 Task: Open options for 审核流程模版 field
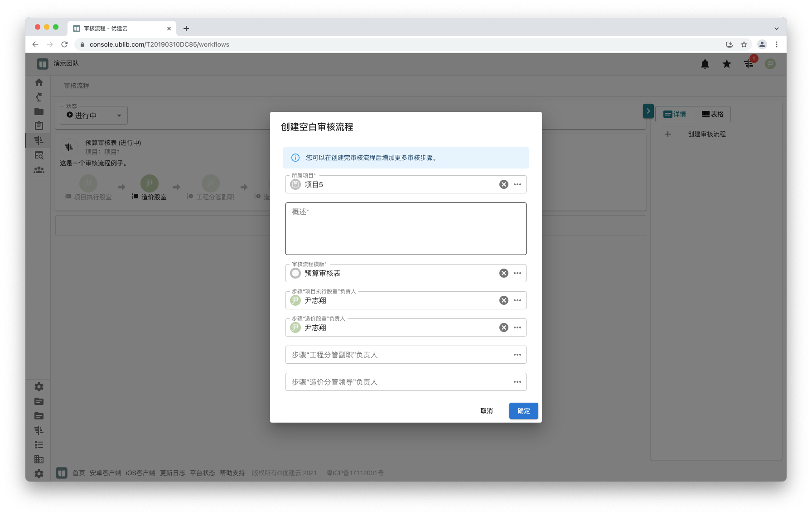point(517,273)
